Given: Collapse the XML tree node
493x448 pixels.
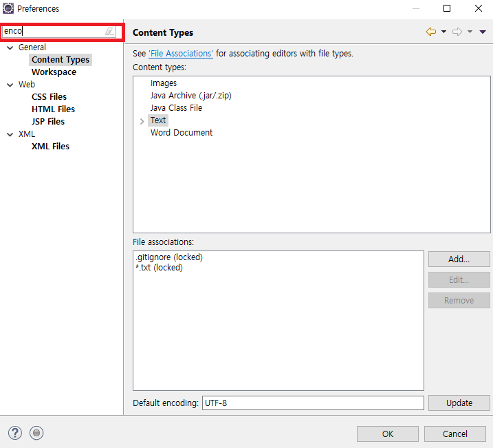Looking at the screenshot, I should [x=10, y=135].
